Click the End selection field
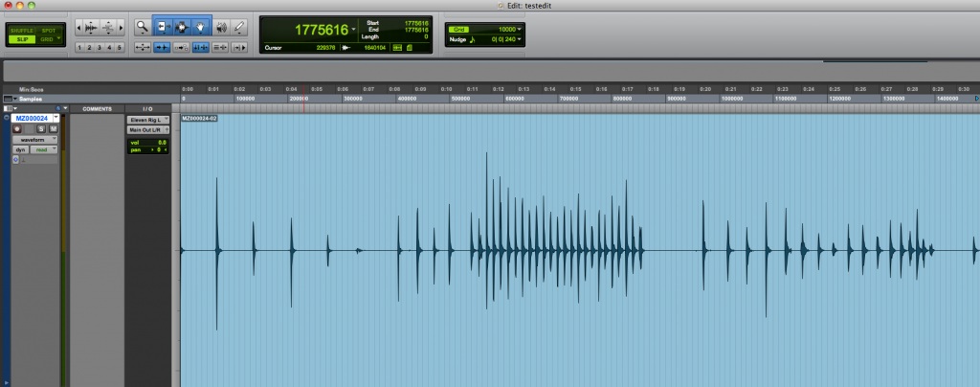This screenshot has height=387, width=980. click(x=415, y=30)
